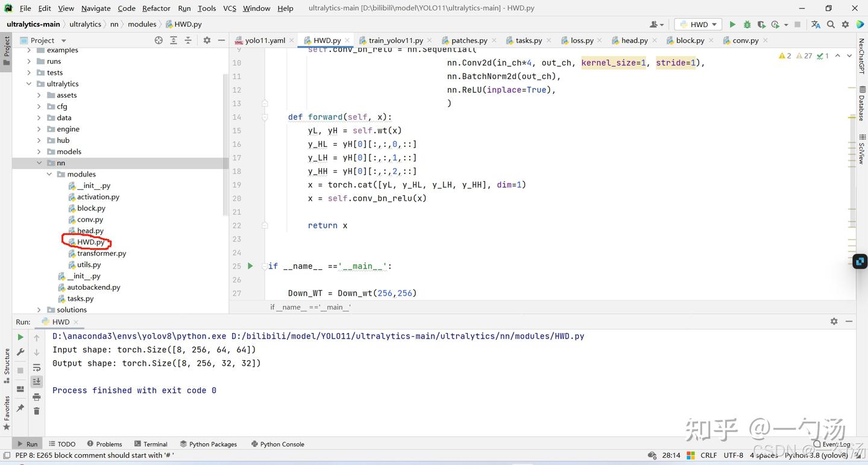The height and width of the screenshot is (465, 868).
Task: Open the Refactor menu
Action: [156, 8]
